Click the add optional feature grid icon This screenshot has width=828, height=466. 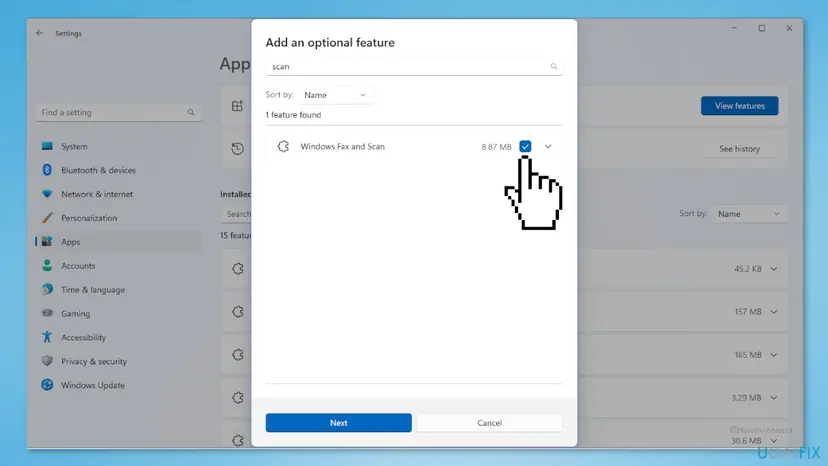pyautogui.click(x=238, y=106)
